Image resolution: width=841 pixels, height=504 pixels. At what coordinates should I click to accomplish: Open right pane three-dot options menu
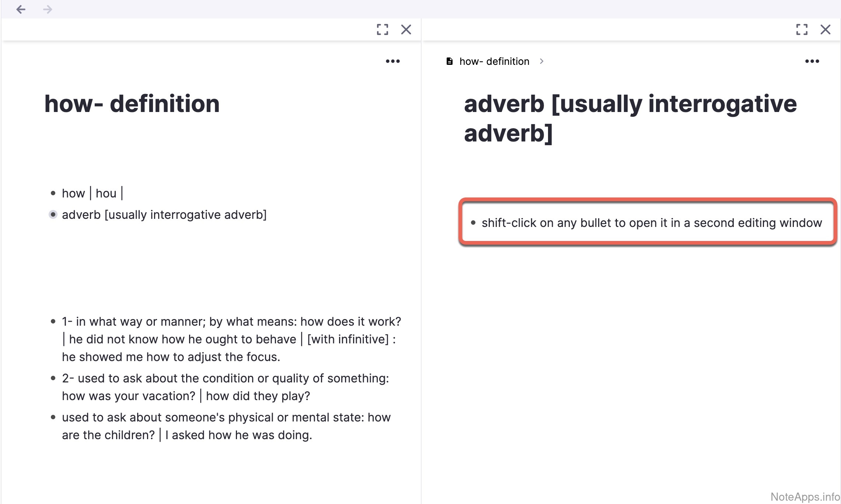click(812, 61)
